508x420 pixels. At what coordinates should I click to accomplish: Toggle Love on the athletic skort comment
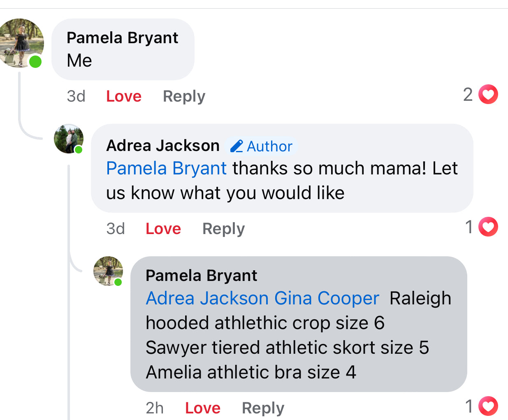tap(202, 408)
